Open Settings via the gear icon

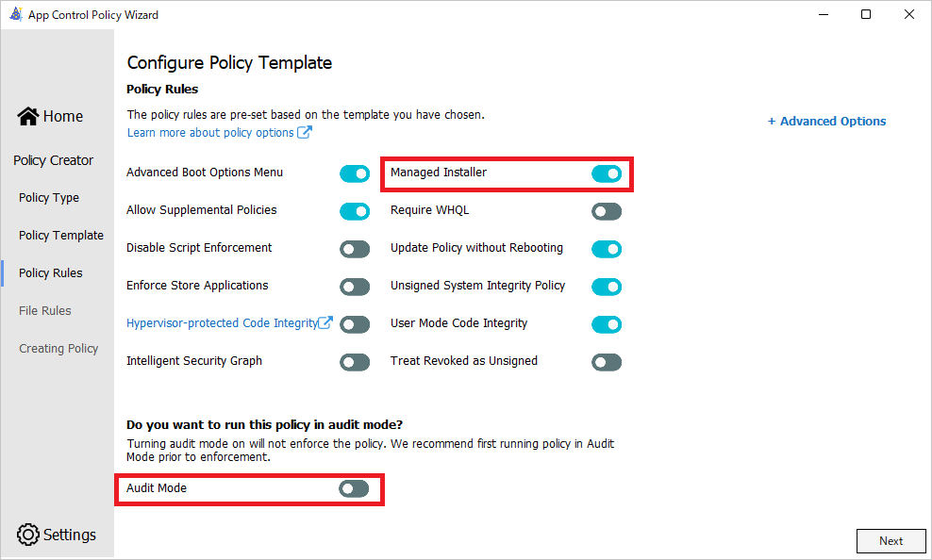click(x=28, y=535)
